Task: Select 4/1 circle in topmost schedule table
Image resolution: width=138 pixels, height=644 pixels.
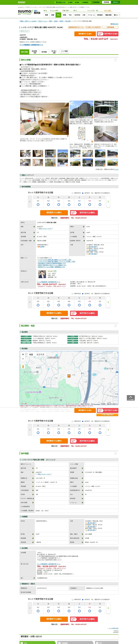Action: coord(38,204)
